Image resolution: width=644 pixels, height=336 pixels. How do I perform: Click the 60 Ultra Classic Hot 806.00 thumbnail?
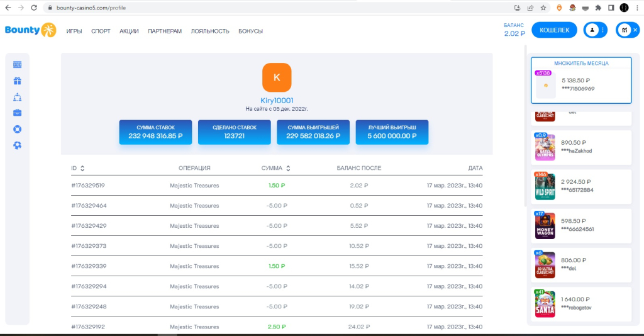(x=545, y=265)
